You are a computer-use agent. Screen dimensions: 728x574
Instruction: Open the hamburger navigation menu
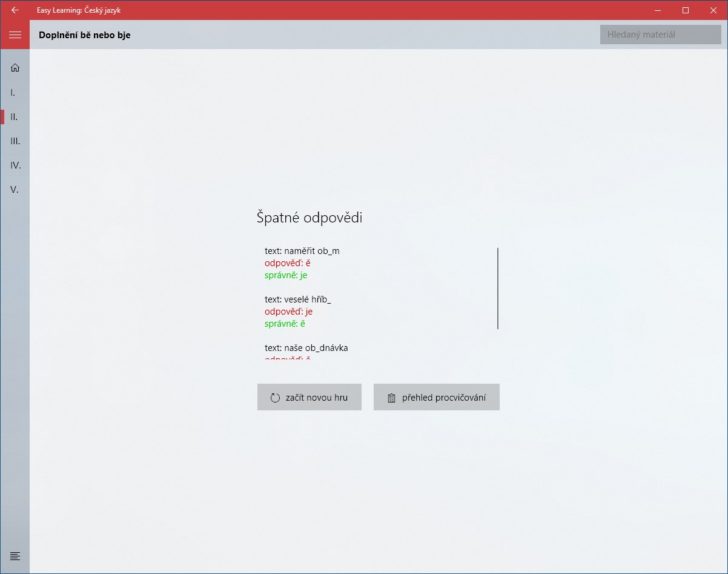[15, 35]
